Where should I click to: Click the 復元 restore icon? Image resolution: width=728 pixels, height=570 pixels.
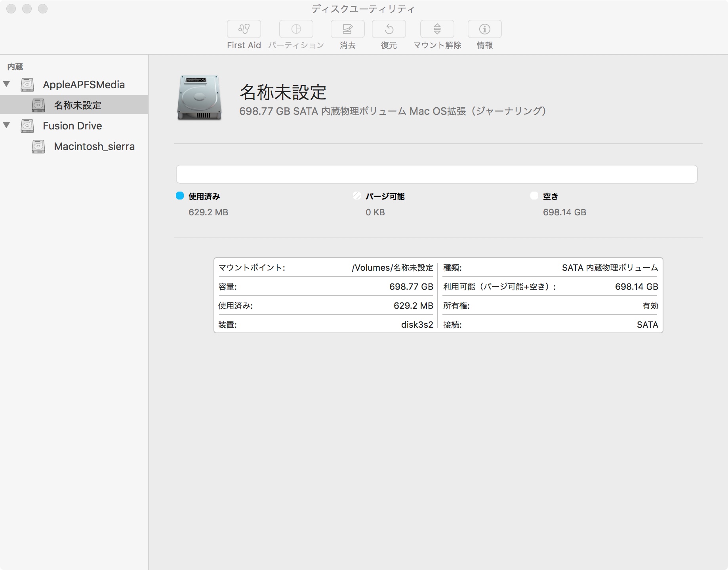[389, 29]
